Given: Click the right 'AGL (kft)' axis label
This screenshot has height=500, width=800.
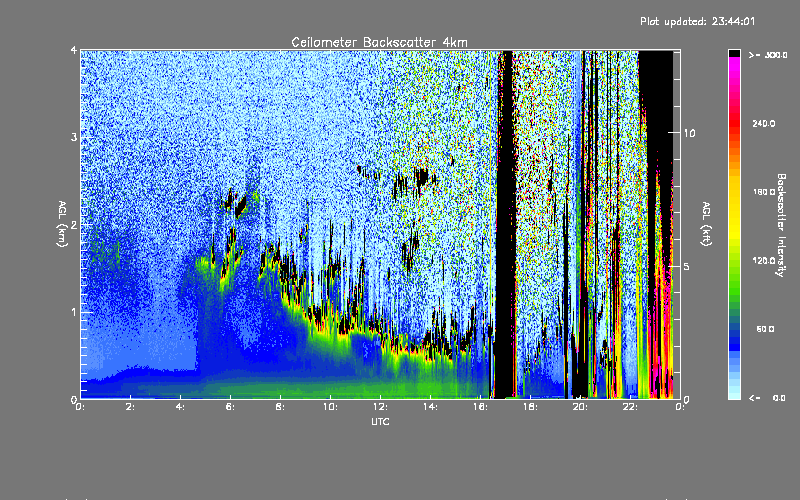Looking at the screenshot, I should tap(707, 224).
